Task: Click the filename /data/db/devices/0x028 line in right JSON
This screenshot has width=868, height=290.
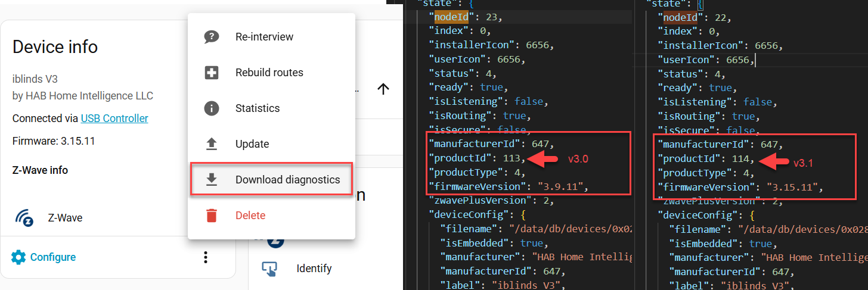Action: point(768,229)
